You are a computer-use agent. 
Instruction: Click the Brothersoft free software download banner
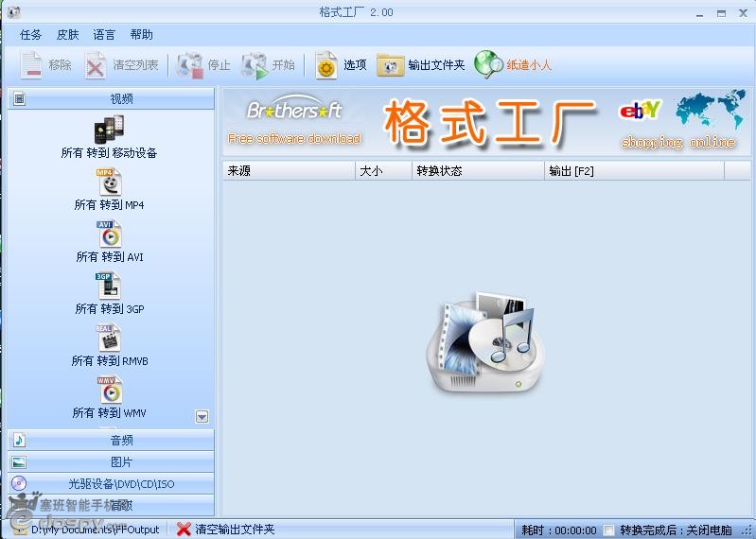(x=294, y=120)
